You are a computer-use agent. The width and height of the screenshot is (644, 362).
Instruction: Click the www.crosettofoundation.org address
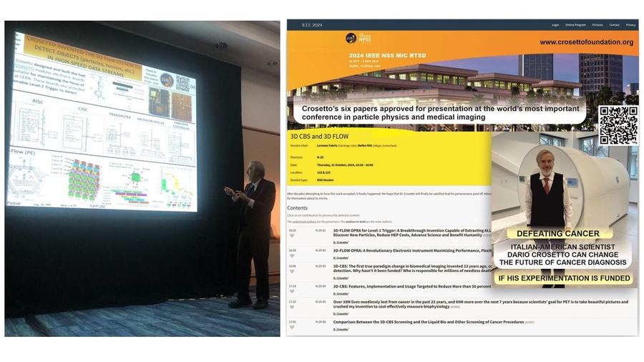click(x=586, y=42)
